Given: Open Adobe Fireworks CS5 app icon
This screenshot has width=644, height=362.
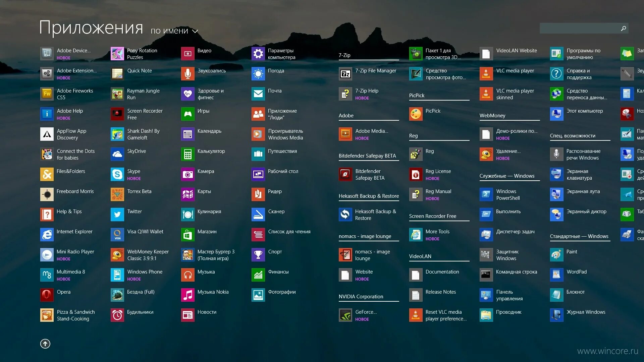Looking at the screenshot, I should click(x=47, y=94).
